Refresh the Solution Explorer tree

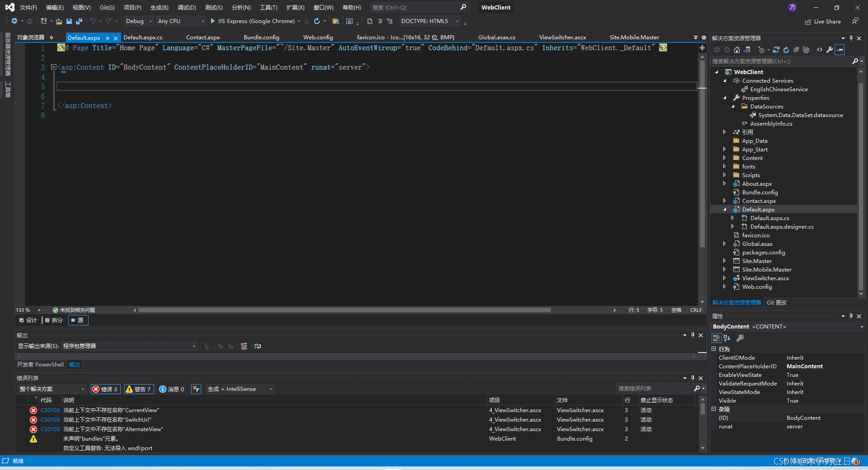(x=786, y=50)
